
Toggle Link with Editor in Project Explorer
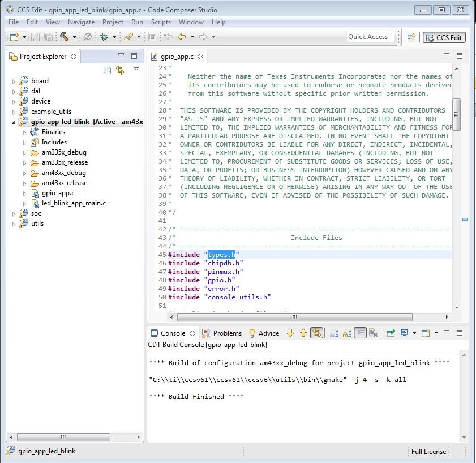coord(120,70)
